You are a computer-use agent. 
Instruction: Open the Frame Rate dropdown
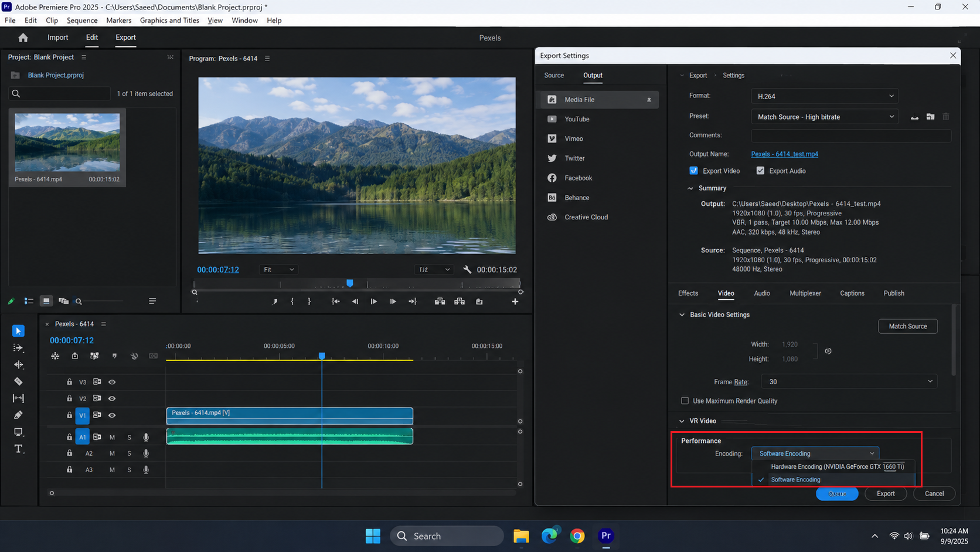pos(849,382)
